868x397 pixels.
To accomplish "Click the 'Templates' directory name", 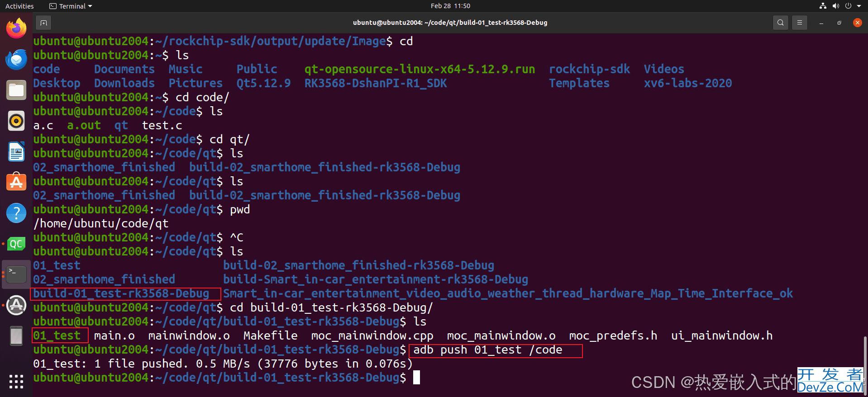I will click(579, 83).
